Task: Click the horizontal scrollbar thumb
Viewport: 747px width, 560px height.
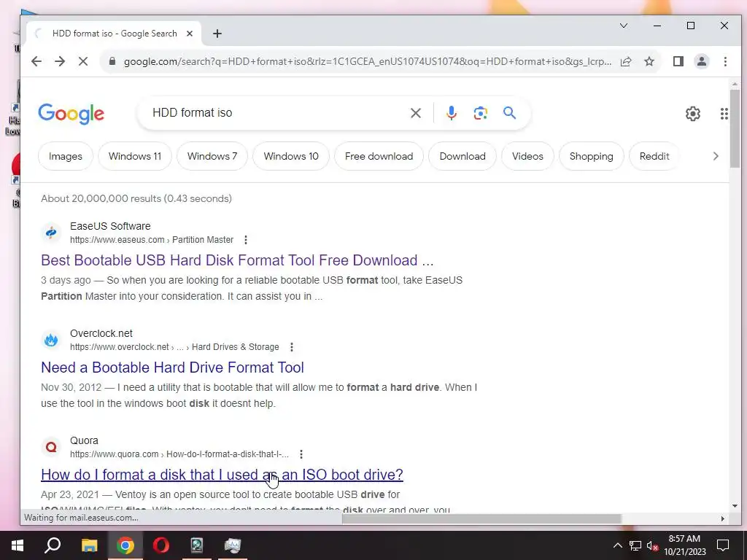Action: pos(481,518)
